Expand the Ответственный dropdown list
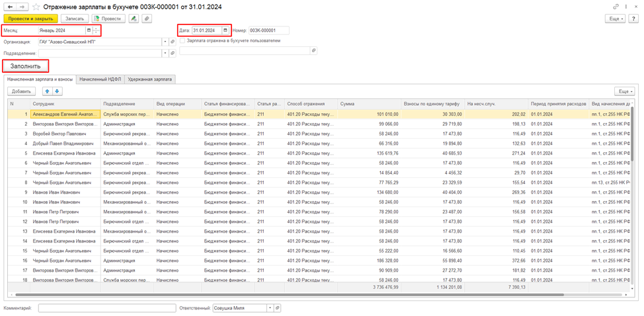 (x=270, y=308)
